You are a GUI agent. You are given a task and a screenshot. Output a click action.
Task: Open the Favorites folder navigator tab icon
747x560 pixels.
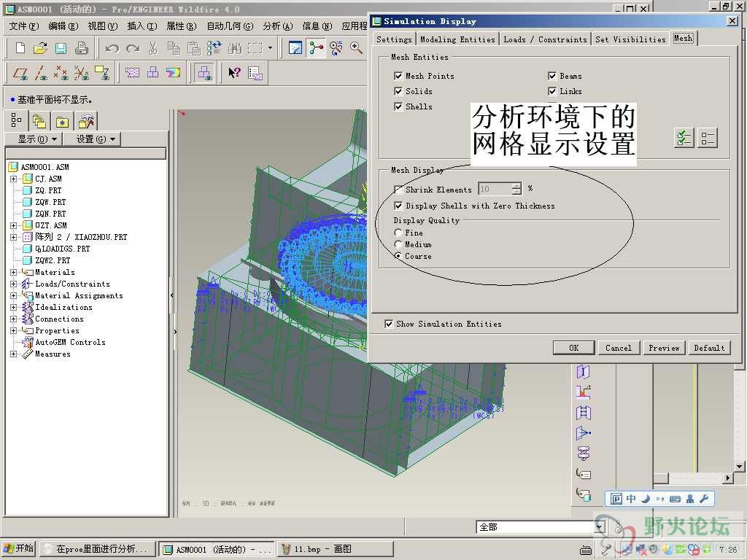pyautogui.click(x=62, y=122)
